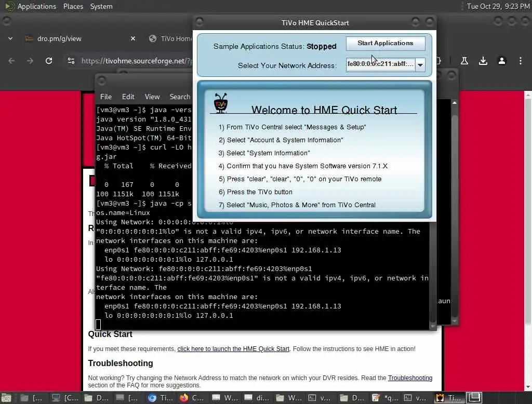Click the scroll-up arrow of the rear terminal window
Screen dimensions: 532x404
pos(454,102)
